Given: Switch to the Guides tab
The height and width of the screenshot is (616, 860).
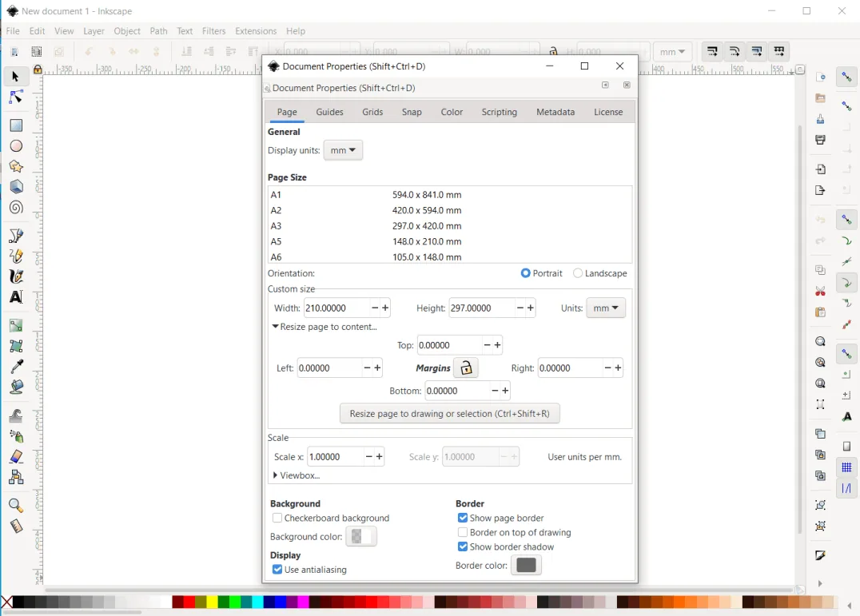Looking at the screenshot, I should click(x=329, y=112).
